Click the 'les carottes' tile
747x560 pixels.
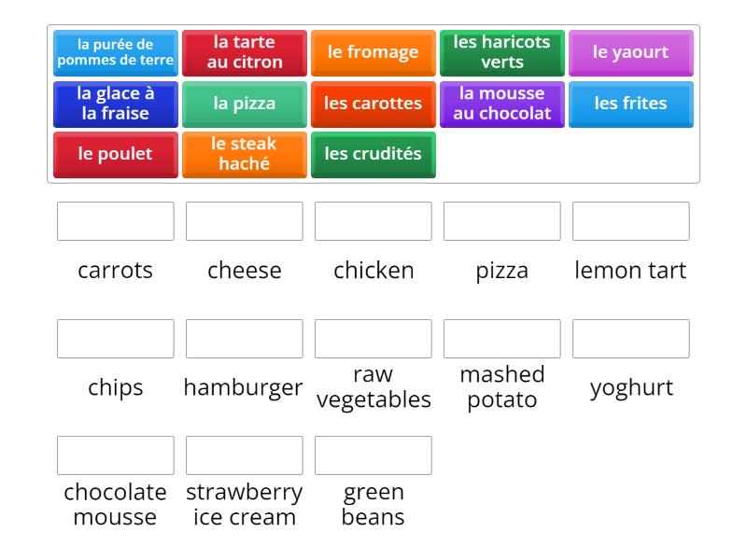(373, 104)
